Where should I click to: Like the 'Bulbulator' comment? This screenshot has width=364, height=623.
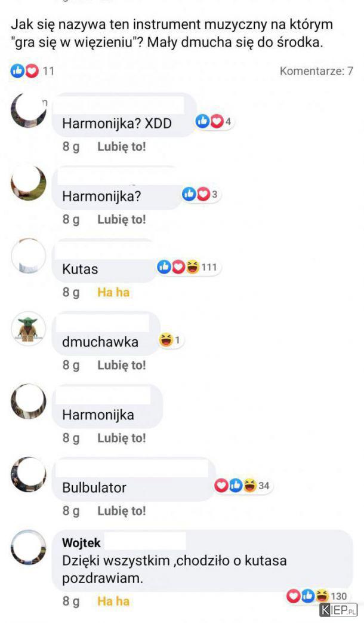122,511
